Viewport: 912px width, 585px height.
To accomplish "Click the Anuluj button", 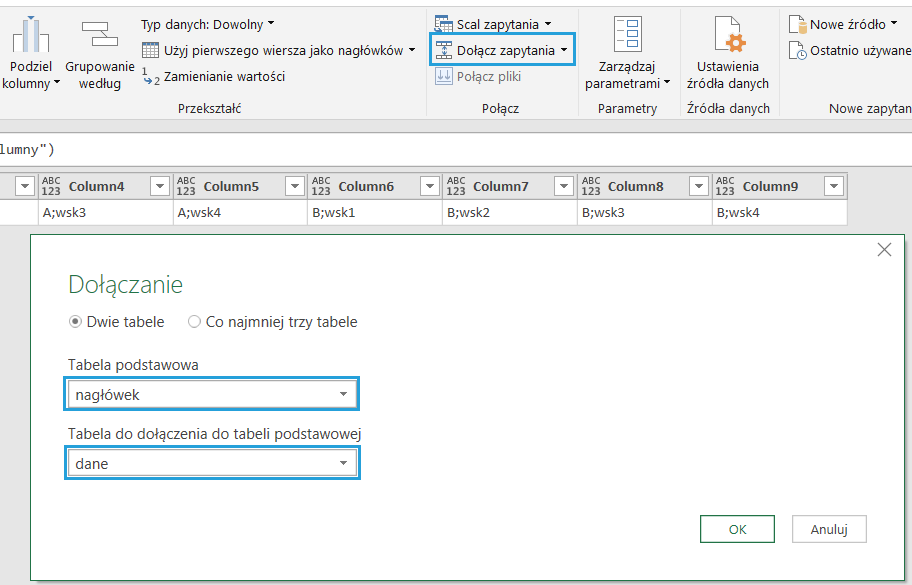I will pos(828,529).
